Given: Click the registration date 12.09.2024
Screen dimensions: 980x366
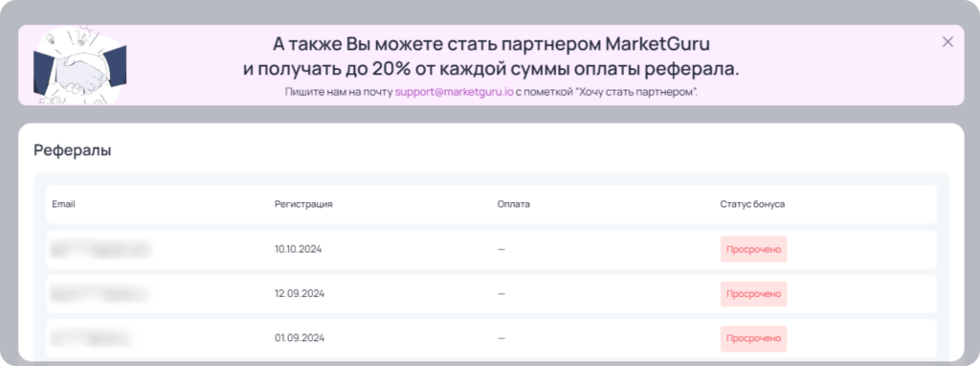Looking at the screenshot, I should (300, 293).
